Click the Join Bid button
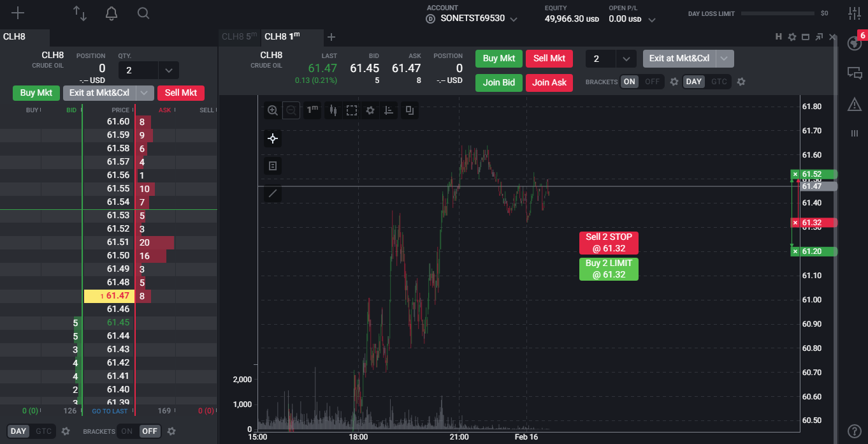The height and width of the screenshot is (444, 868). click(499, 82)
